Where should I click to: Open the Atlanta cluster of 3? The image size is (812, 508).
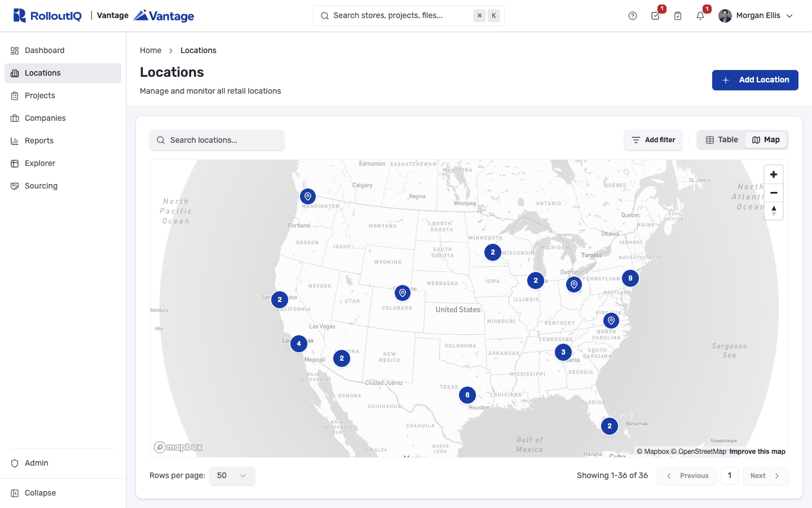(x=563, y=352)
